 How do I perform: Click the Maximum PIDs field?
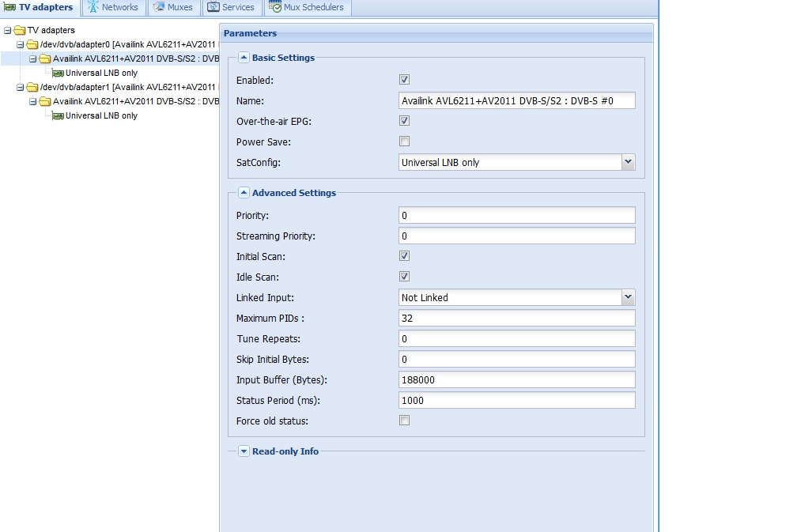517,318
